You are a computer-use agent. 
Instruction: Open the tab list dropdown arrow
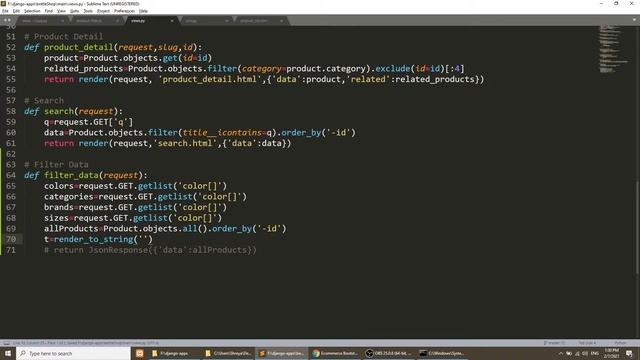(x=634, y=20)
